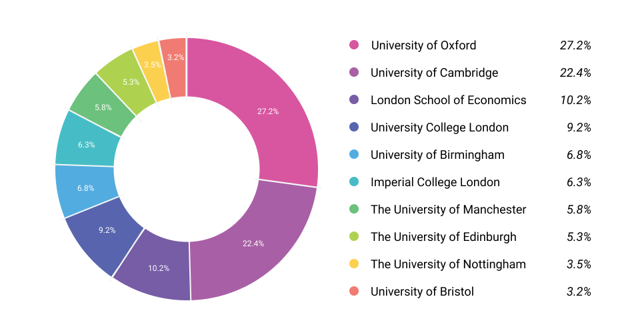Click the yellow University of Nottingham legend dot
This screenshot has width=644, height=333.
(x=354, y=264)
